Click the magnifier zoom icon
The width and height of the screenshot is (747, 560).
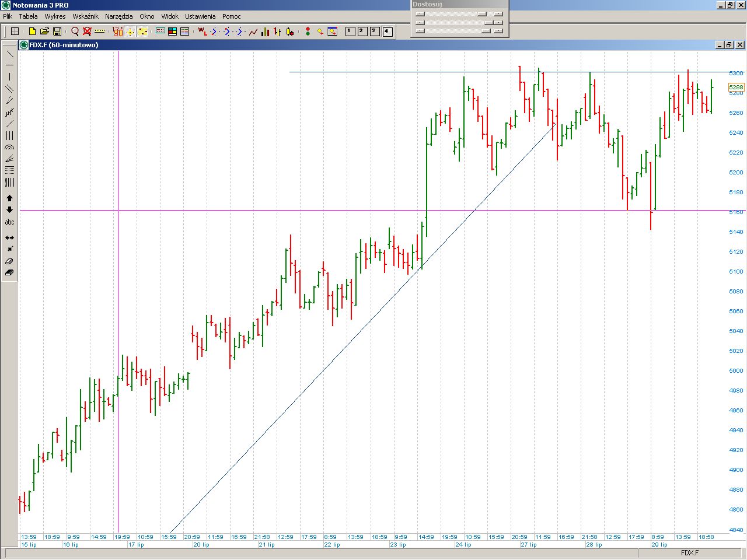pyautogui.click(x=75, y=32)
